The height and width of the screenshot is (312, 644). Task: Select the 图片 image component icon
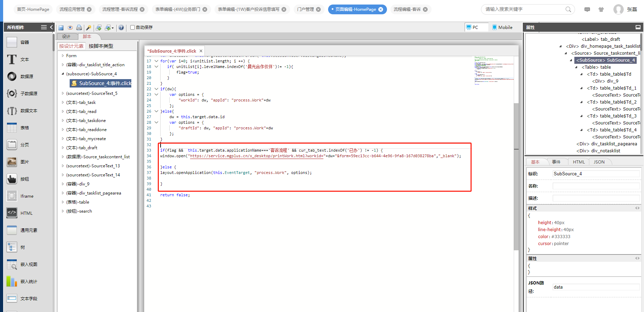pos(12,162)
